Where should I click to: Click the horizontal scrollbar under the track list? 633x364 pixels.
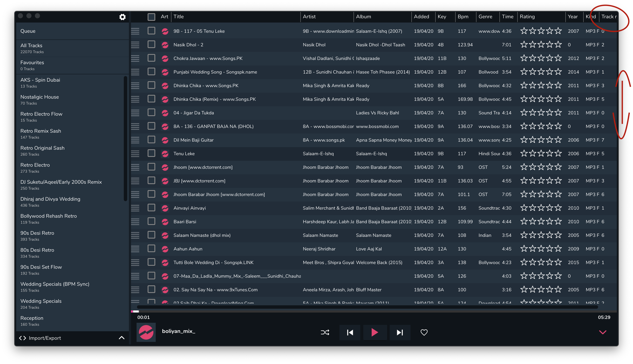(350, 307)
